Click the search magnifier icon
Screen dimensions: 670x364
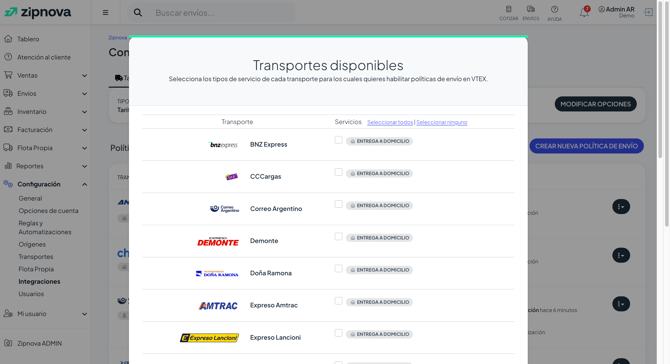pos(138,13)
